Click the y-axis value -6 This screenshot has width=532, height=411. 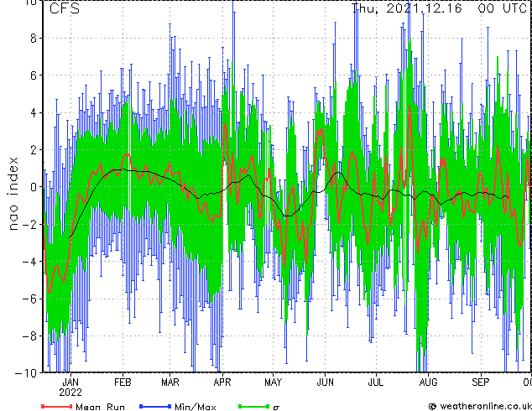pos(29,299)
